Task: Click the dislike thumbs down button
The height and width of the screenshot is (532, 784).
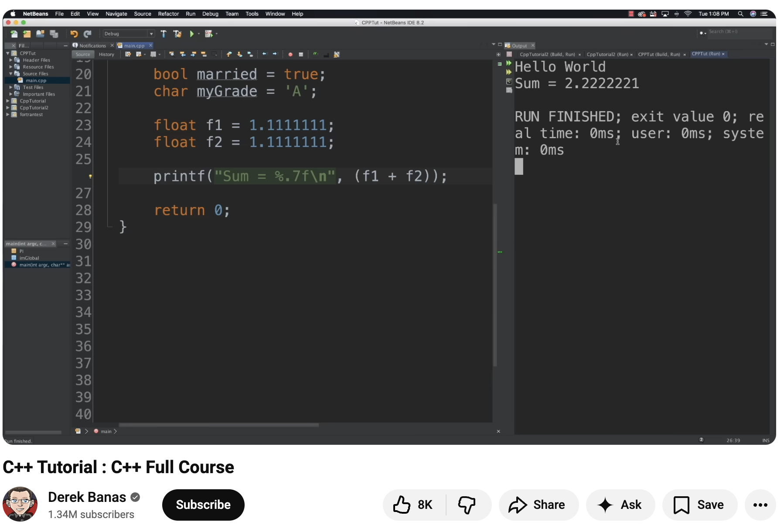Action: tap(467, 505)
